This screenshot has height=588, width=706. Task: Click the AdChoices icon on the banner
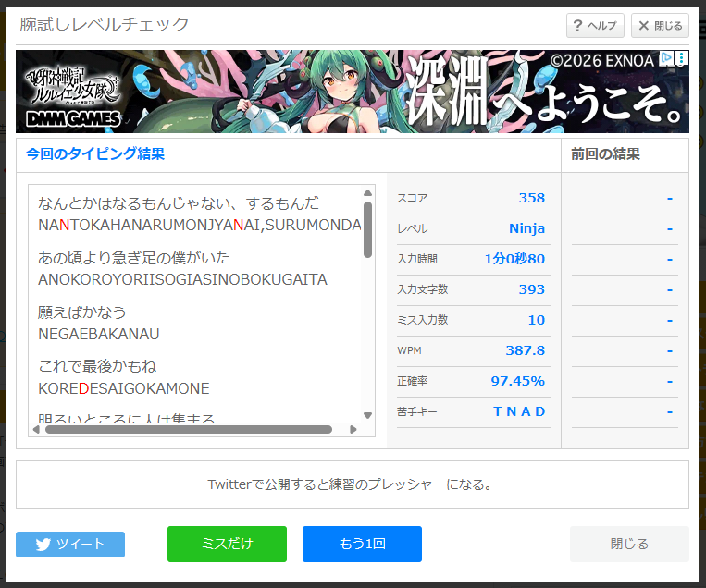click(666, 58)
